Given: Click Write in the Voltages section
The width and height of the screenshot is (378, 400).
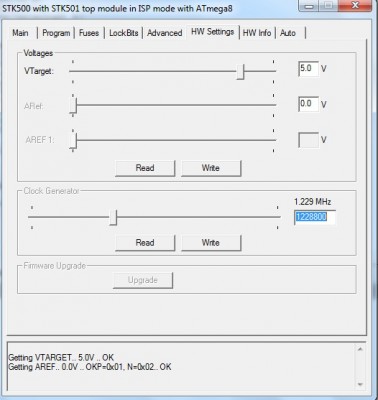Looking at the screenshot, I should tap(211, 168).
